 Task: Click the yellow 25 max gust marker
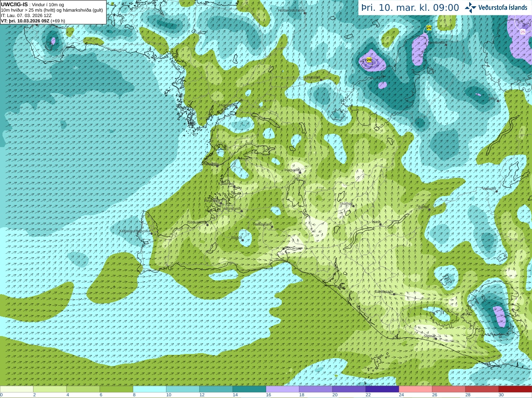pos(429,28)
